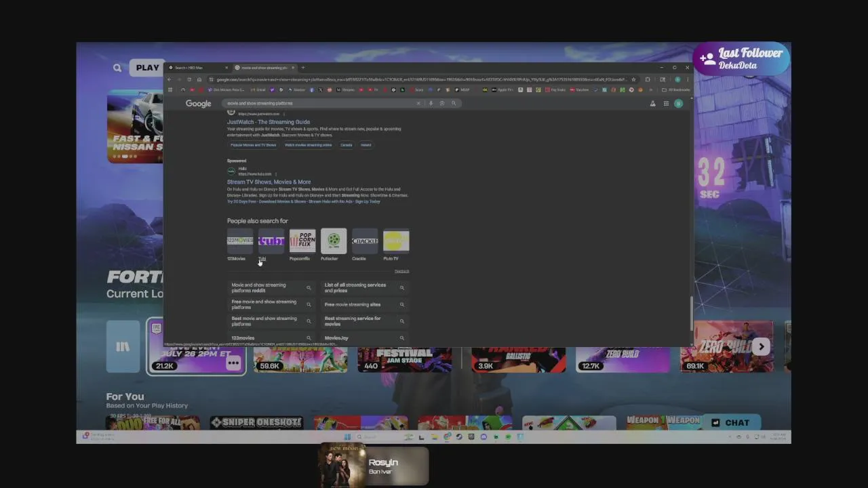Open Google Search Labs flask icon
868x488 pixels.
coord(653,104)
